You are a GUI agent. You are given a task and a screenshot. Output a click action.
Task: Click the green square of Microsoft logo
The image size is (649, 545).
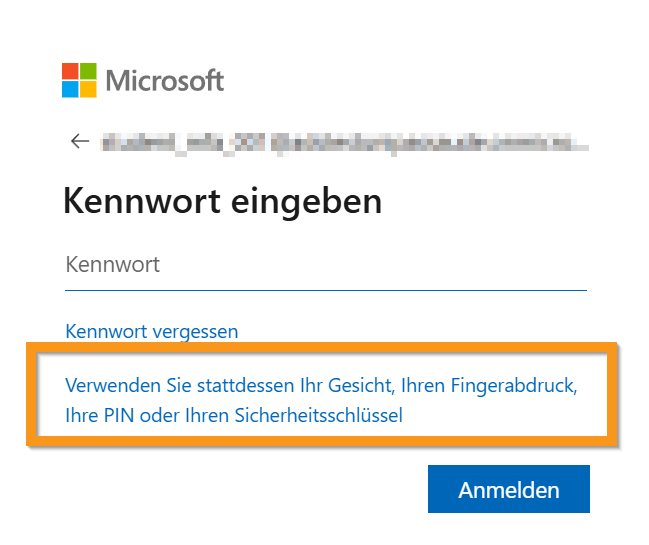click(88, 71)
